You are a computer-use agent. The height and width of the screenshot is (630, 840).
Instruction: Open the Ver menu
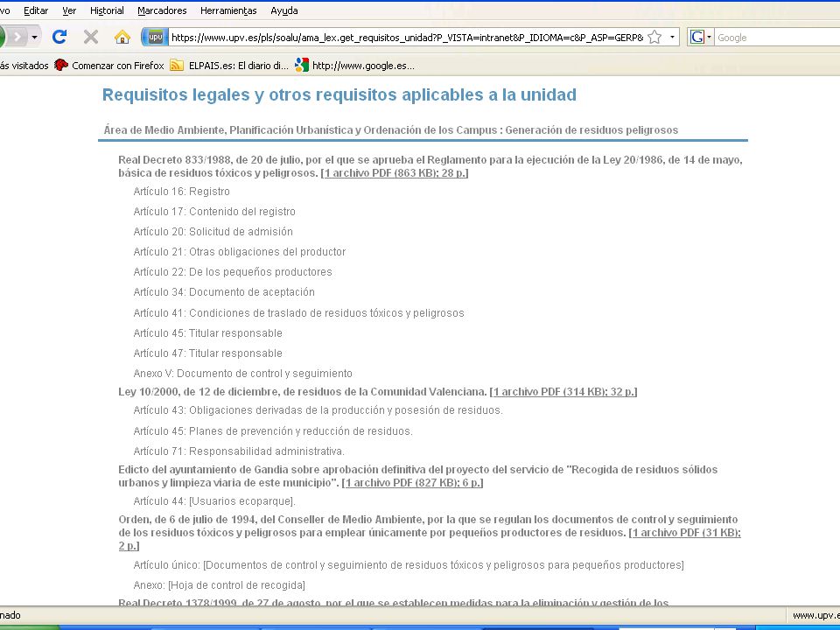[x=69, y=10]
